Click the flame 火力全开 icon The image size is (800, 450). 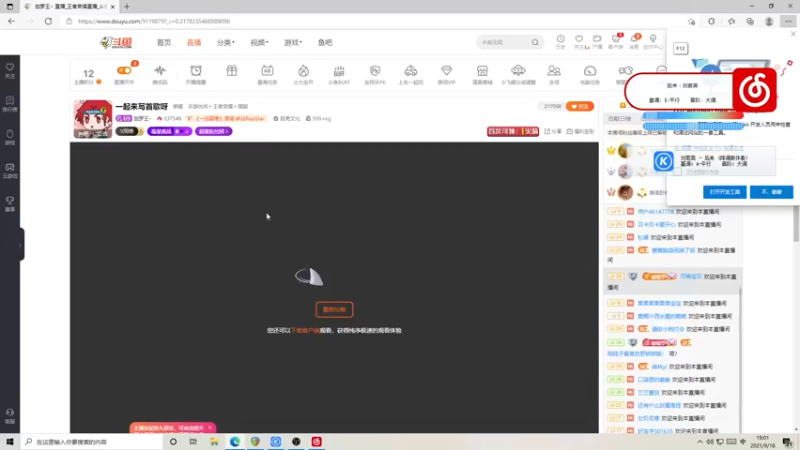click(x=304, y=70)
